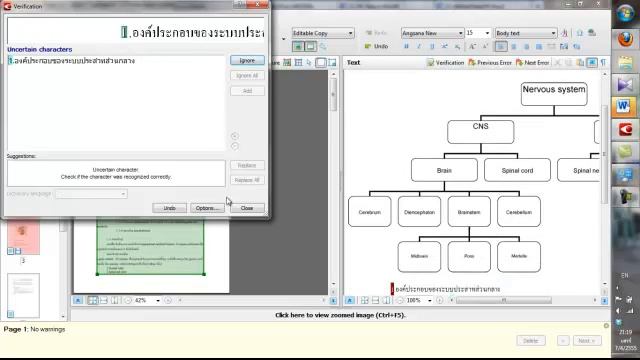This screenshot has width=640, height=360.
Task: Go to Previous Error
Action: 490,62
